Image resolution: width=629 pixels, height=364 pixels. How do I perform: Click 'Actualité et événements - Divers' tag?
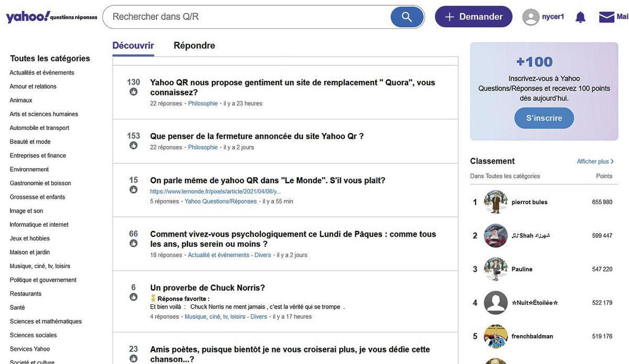click(230, 256)
